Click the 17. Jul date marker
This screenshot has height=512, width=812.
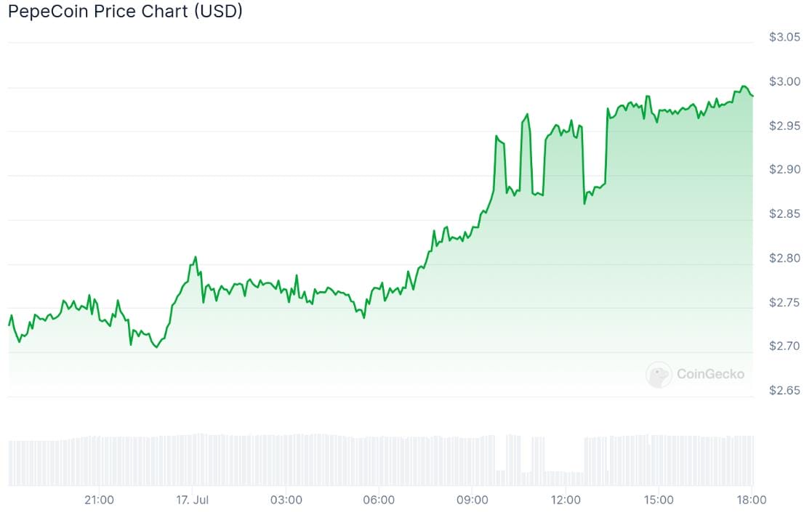click(x=192, y=500)
